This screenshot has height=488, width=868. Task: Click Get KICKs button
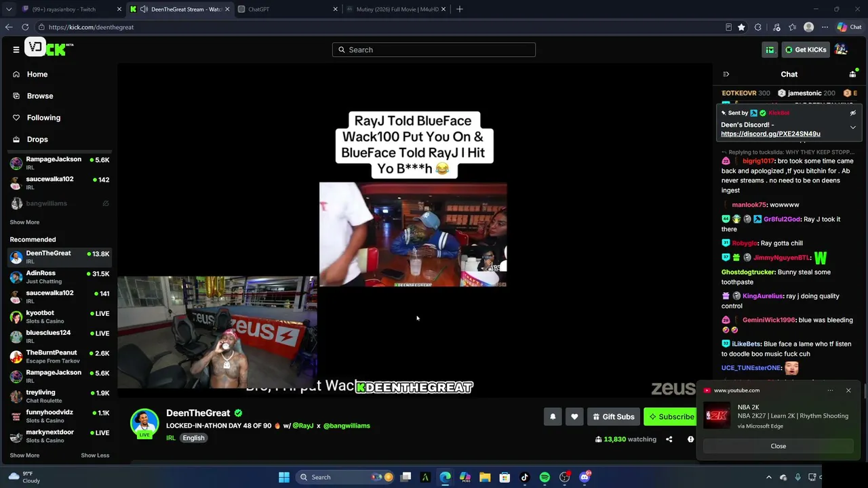[805, 49]
